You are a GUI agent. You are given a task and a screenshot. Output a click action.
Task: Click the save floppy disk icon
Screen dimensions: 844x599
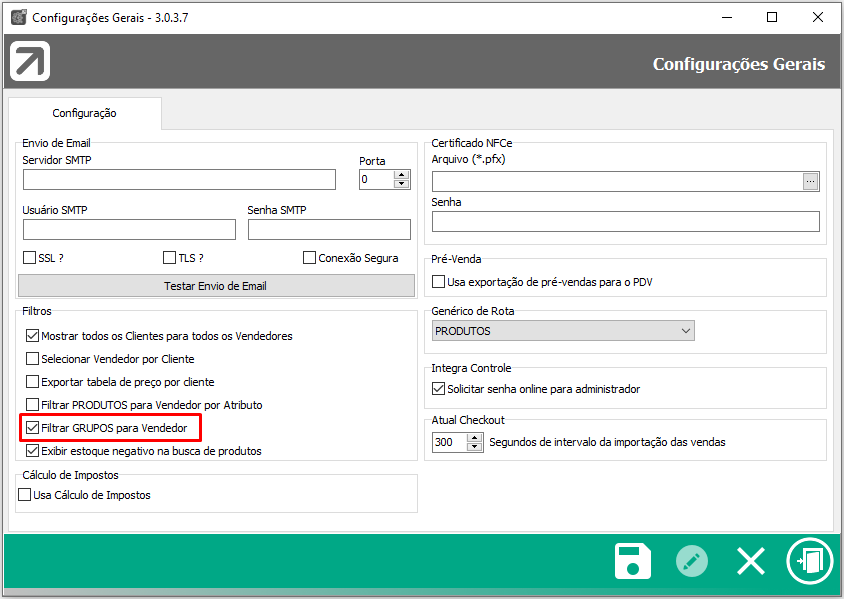(x=632, y=561)
